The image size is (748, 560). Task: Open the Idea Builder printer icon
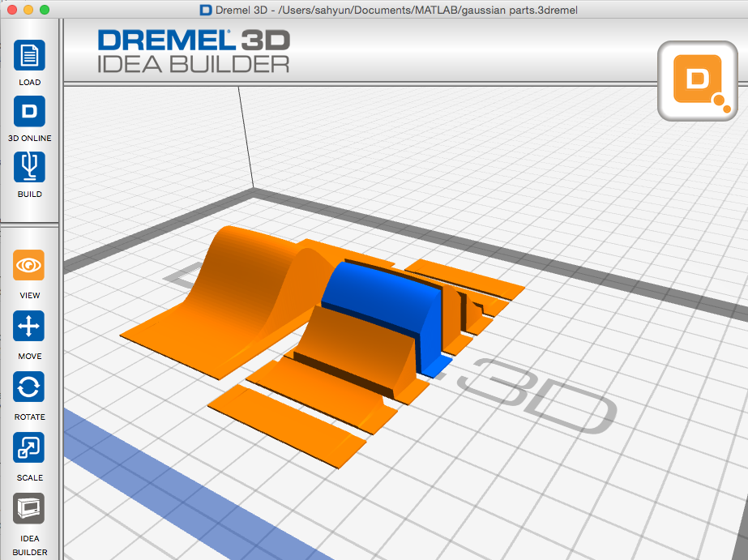[28, 508]
